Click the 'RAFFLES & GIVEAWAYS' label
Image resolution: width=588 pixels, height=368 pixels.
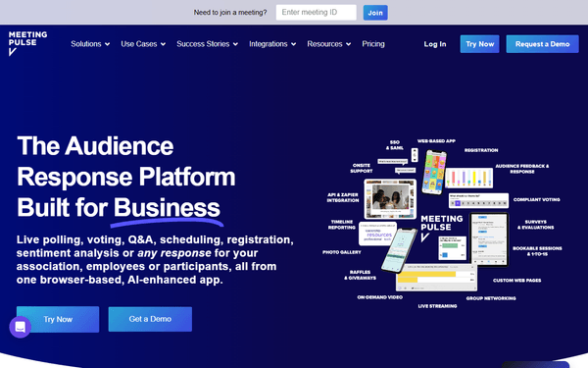pos(360,275)
